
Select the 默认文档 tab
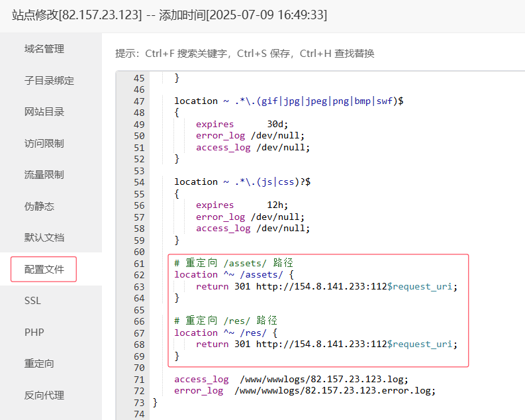point(44,238)
